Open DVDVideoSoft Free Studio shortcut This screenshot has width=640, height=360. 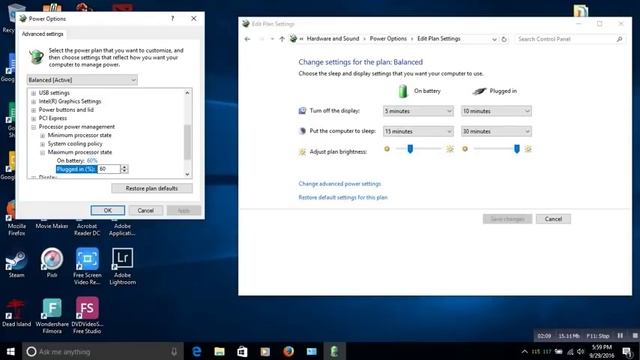point(87,316)
